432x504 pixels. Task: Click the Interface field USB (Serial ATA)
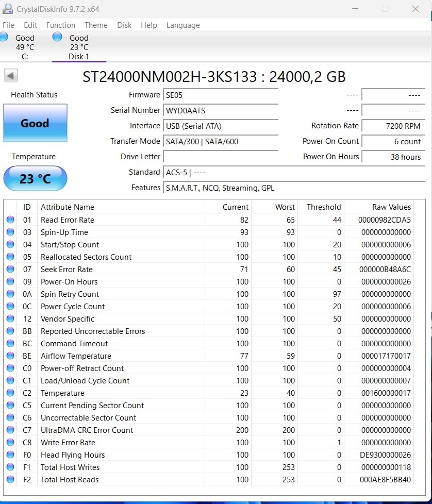[x=221, y=126]
